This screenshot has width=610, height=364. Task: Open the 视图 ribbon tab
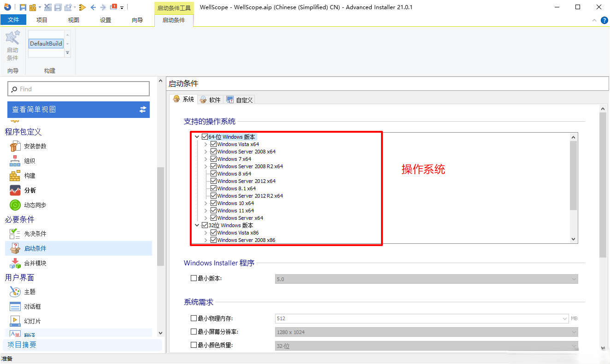tap(74, 20)
